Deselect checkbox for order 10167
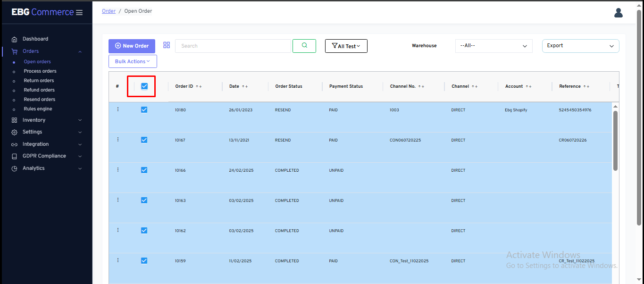This screenshot has width=644, height=284. 144,140
